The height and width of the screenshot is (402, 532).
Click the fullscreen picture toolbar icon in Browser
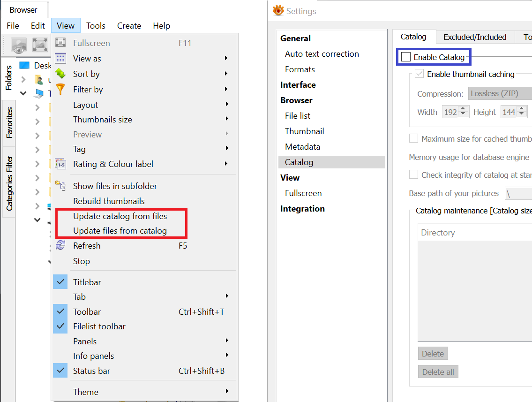40,45
